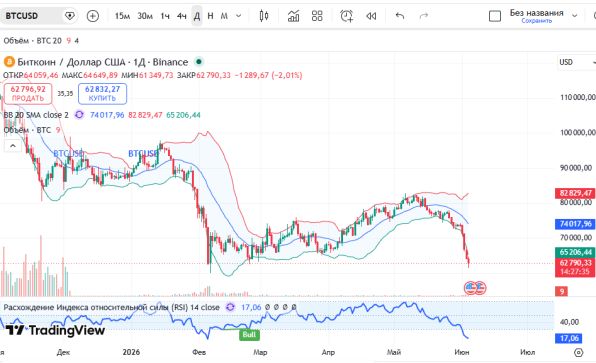Viewport: 596px width, 363px height.
Task: Click the Сохранить link
Action: pos(536,21)
